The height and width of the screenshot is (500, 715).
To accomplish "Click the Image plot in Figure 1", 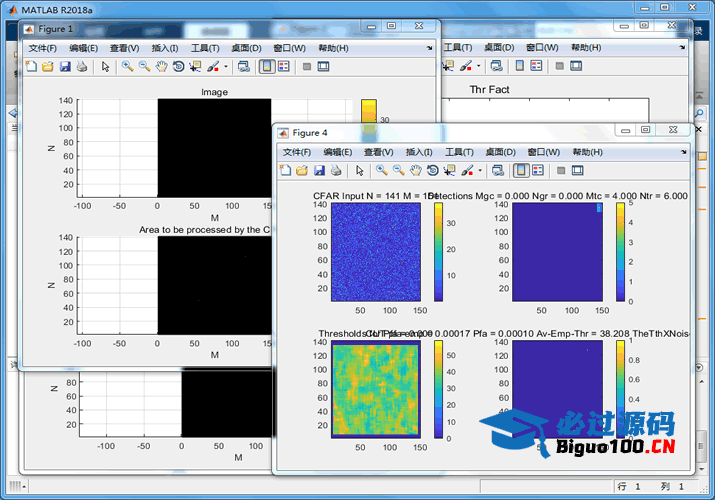I will tap(214, 148).
